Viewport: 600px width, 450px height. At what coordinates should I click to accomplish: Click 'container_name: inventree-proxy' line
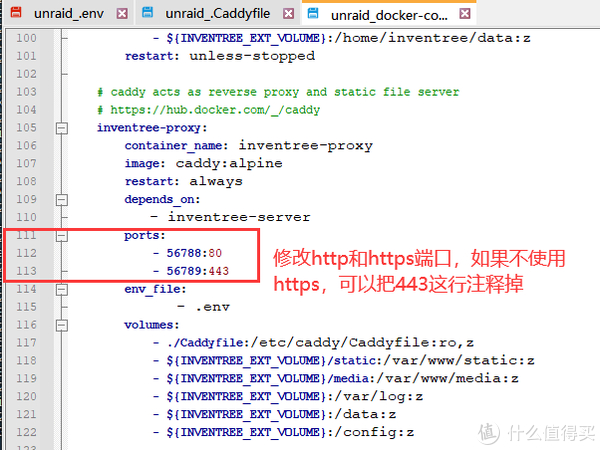pyautogui.click(x=249, y=146)
